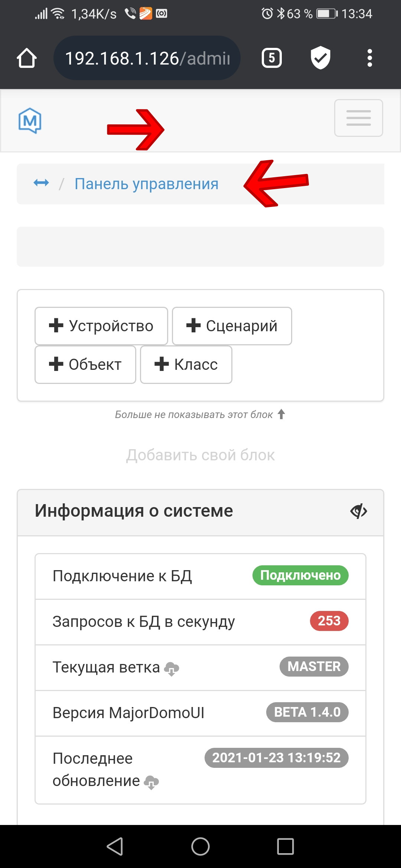The width and height of the screenshot is (401, 868).
Task: Tap cloud download icon next to Текущая ветка
Action: point(172,669)
